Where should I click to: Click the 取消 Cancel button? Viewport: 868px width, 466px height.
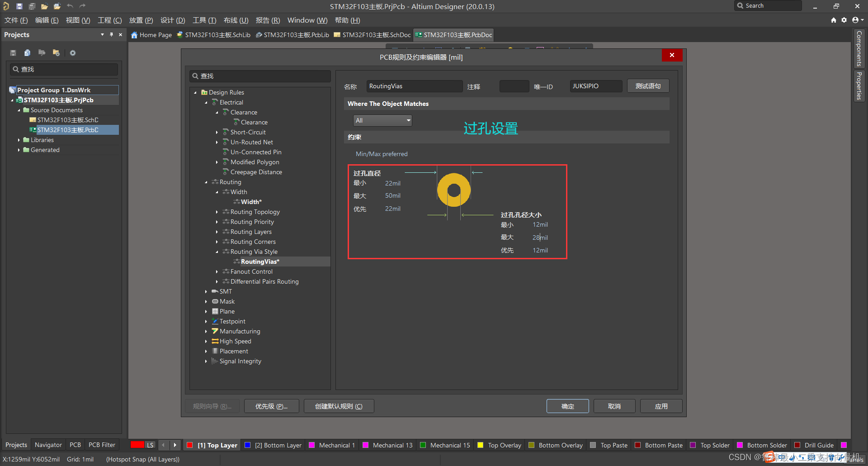point(614,406)
